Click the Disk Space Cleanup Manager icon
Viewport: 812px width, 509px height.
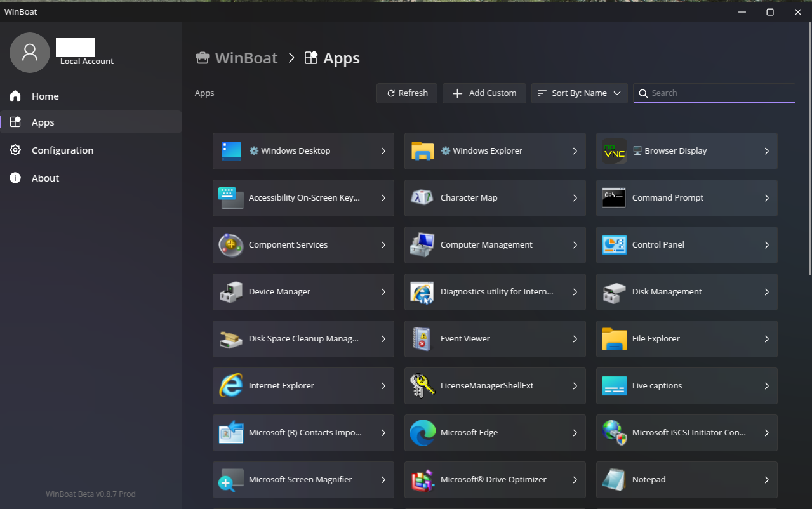(231, 339)
